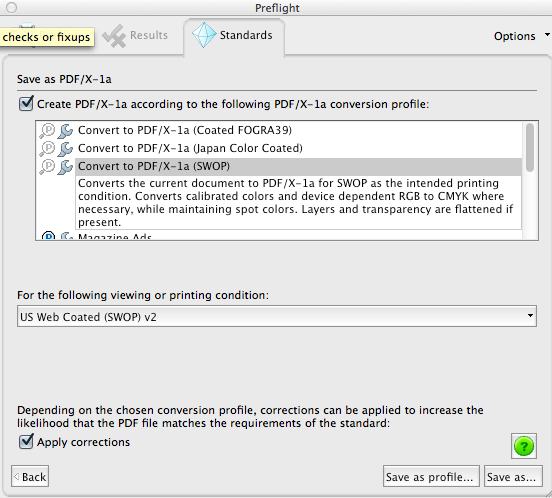
Task: Switch to the Results tab
Action: [136, 36]
